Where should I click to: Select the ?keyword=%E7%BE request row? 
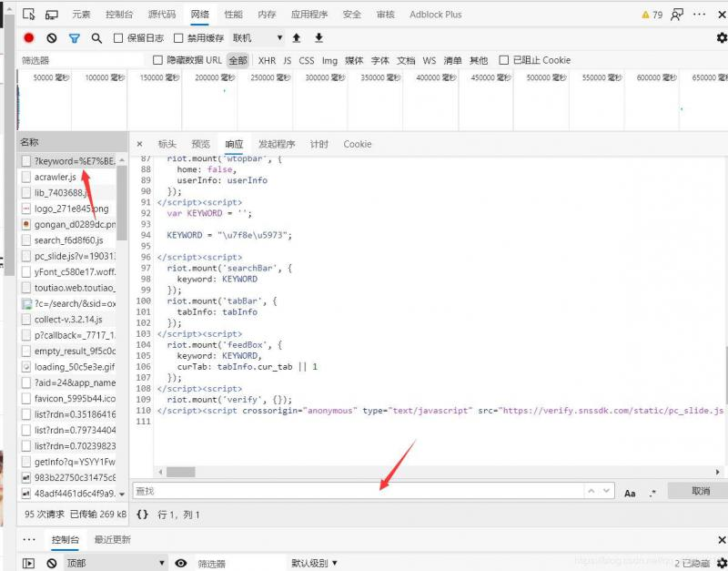tap(67, 161)
